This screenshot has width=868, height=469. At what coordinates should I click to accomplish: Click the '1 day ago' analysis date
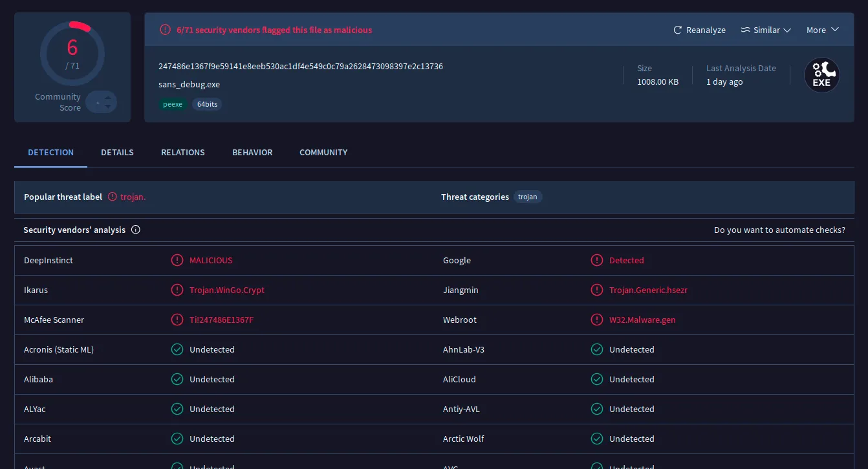[724, 82]
